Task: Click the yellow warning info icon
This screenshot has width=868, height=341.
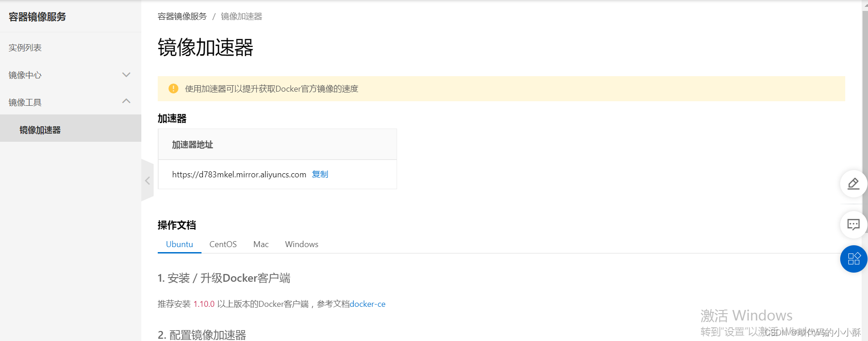Action: 173,88
